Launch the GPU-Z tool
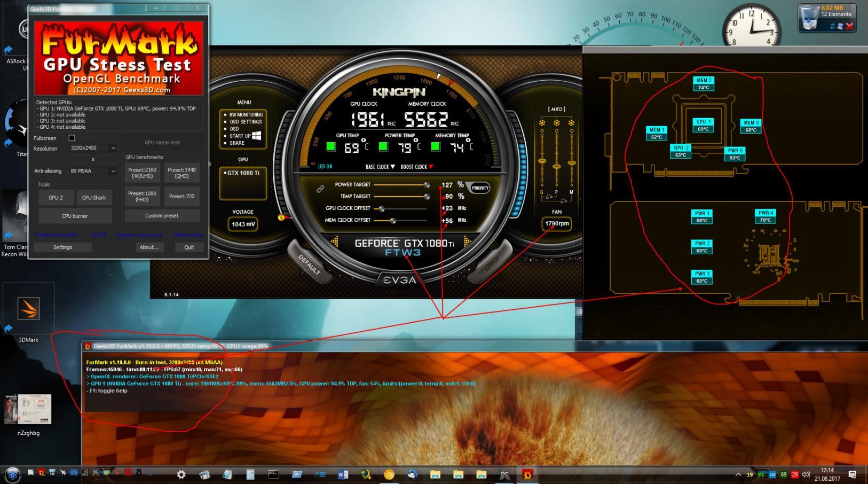This screenshot has width=868, height=484. point(56,198)
